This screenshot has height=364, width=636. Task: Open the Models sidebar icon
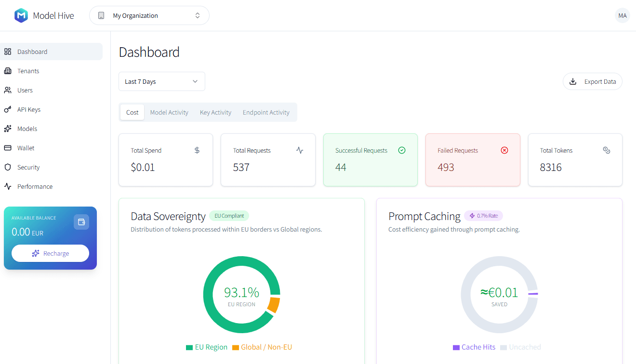[8, 129]
